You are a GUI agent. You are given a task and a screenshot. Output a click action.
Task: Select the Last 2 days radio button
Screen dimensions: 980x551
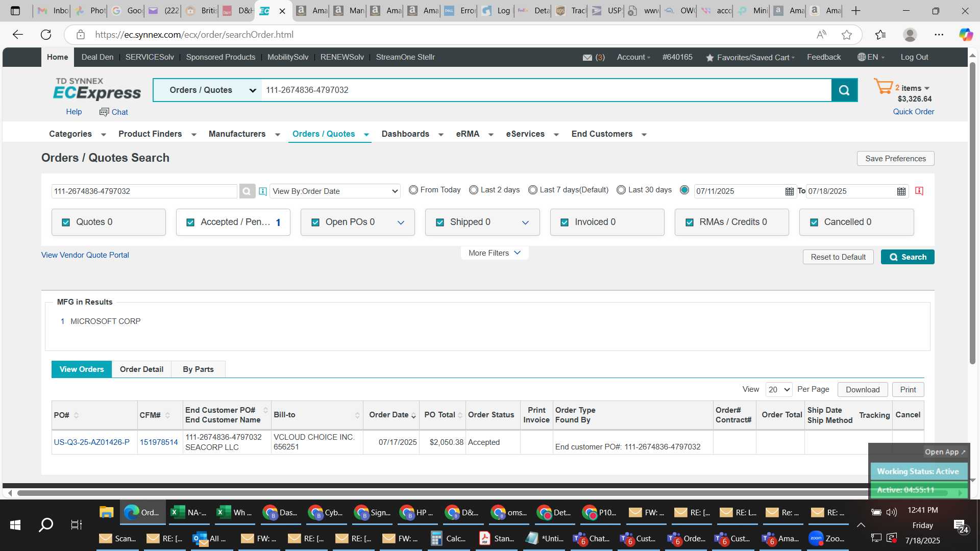tap(474, 190)
